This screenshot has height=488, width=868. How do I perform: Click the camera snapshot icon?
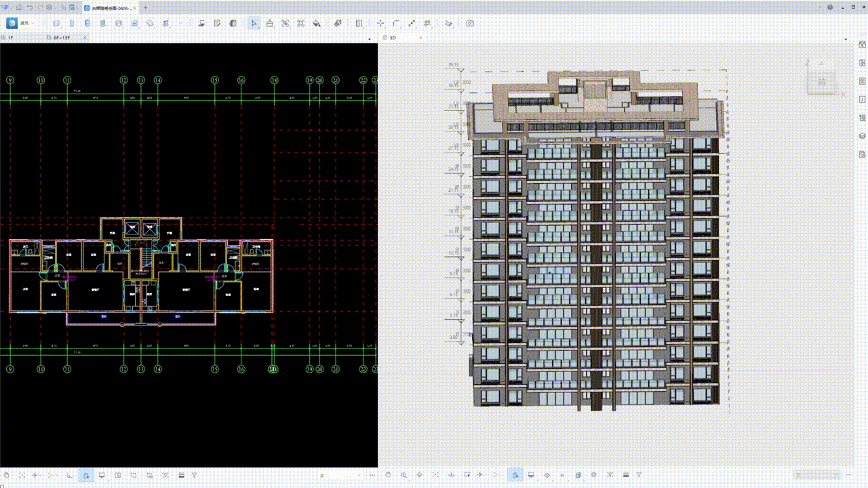coord(470,23)
